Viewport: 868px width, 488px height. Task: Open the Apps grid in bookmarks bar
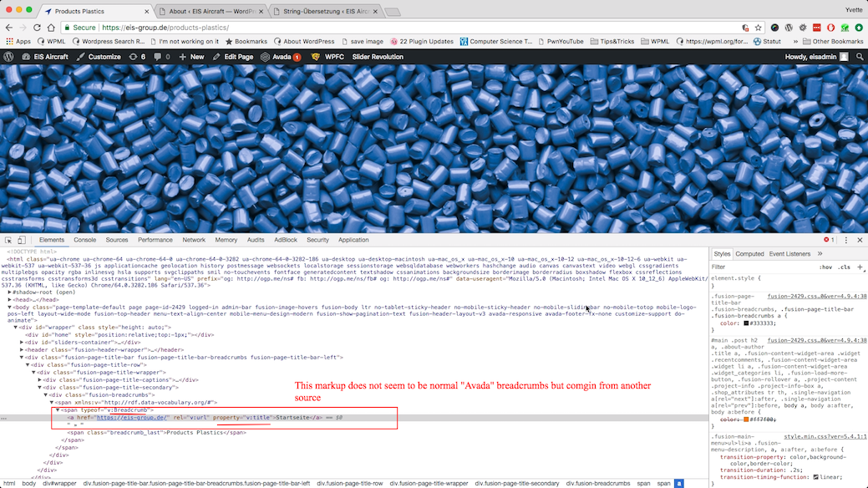pos(18,41)
